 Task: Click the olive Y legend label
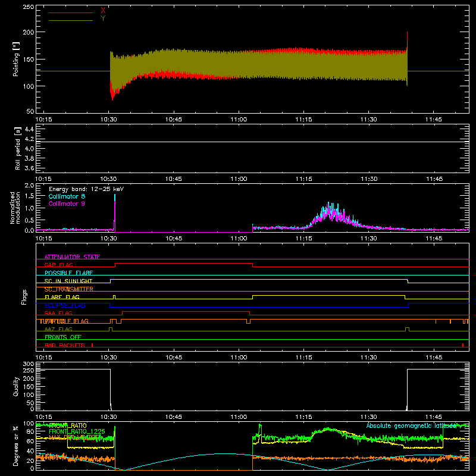click(x=103, y=18)
